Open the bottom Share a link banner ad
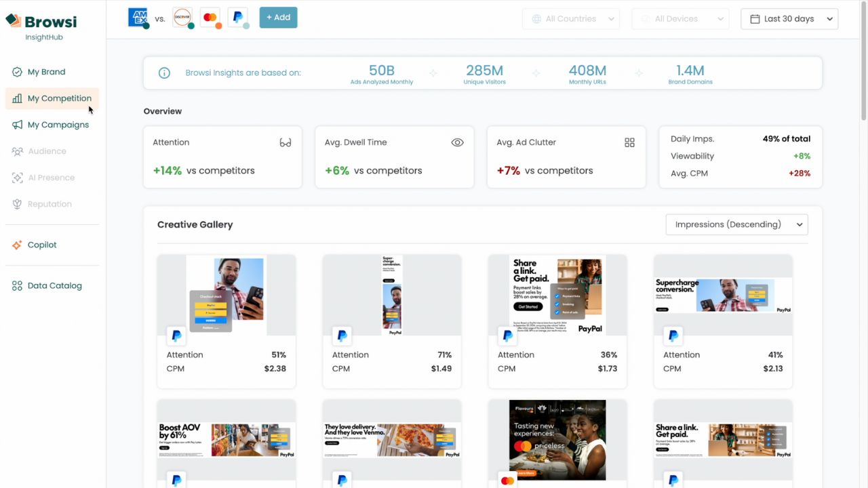Viewport: 868px width, 488px height. pos(723,440)
